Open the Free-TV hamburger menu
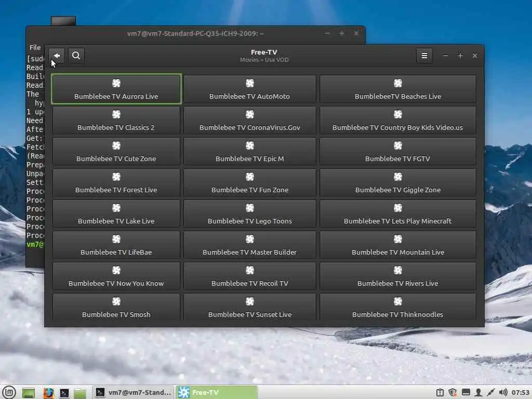532x399 pixels. 424,56
